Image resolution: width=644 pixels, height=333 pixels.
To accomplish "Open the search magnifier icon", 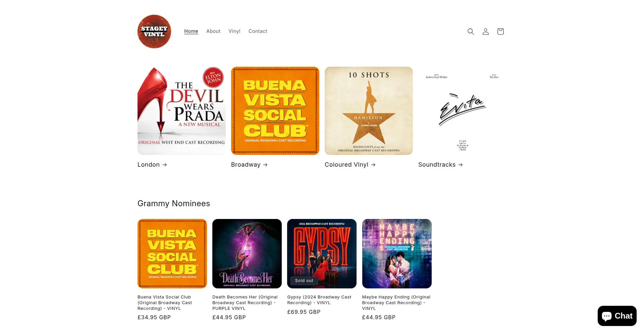I will tap(471, 32).
